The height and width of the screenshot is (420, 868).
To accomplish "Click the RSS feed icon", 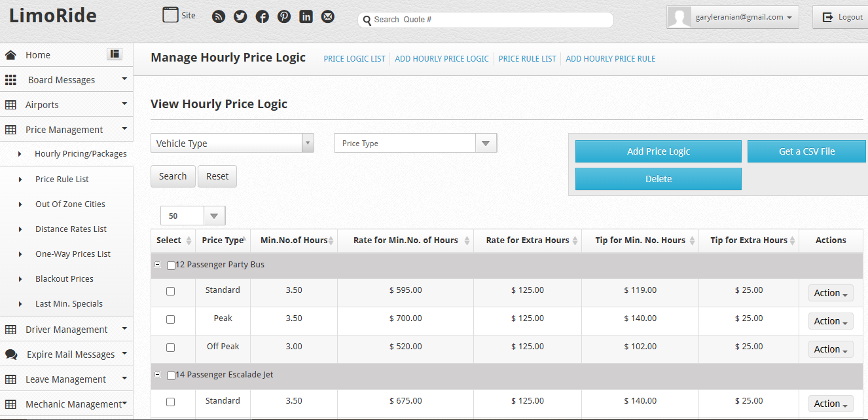I will (x=219, y=17).
